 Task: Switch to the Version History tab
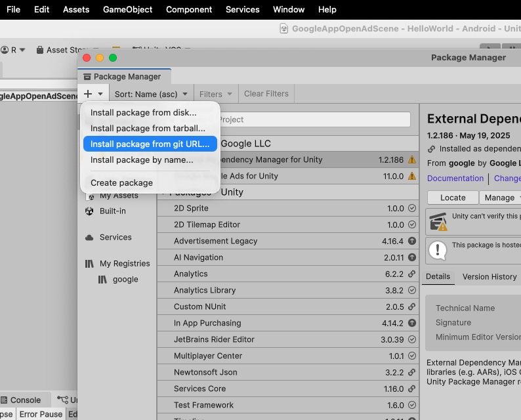point(490,277)
